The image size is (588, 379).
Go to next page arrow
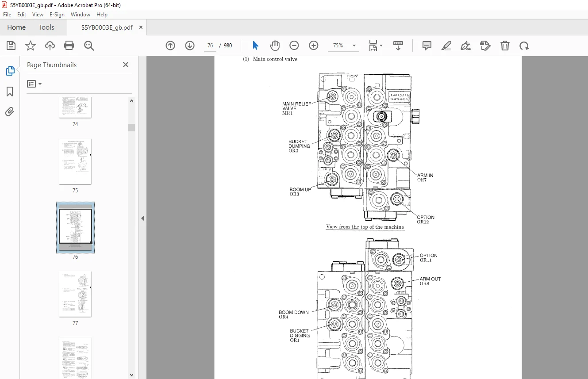pyautogui.click(x=190, y=46)
